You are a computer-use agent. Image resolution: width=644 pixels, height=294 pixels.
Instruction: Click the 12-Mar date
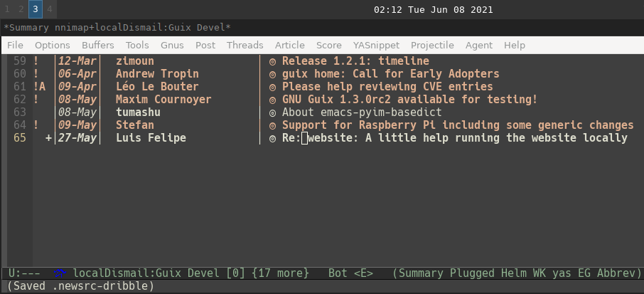pos(77,61)
